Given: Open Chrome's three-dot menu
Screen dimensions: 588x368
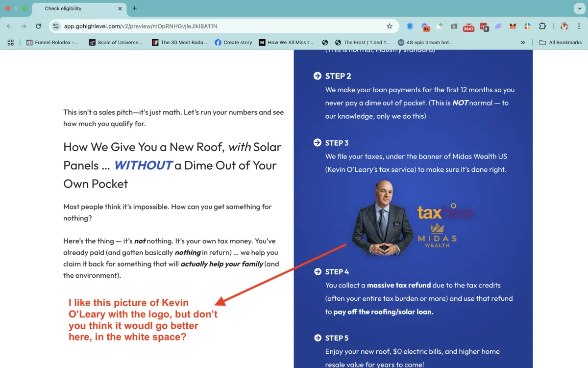Looking at the screenshot, I should [579, 26].
